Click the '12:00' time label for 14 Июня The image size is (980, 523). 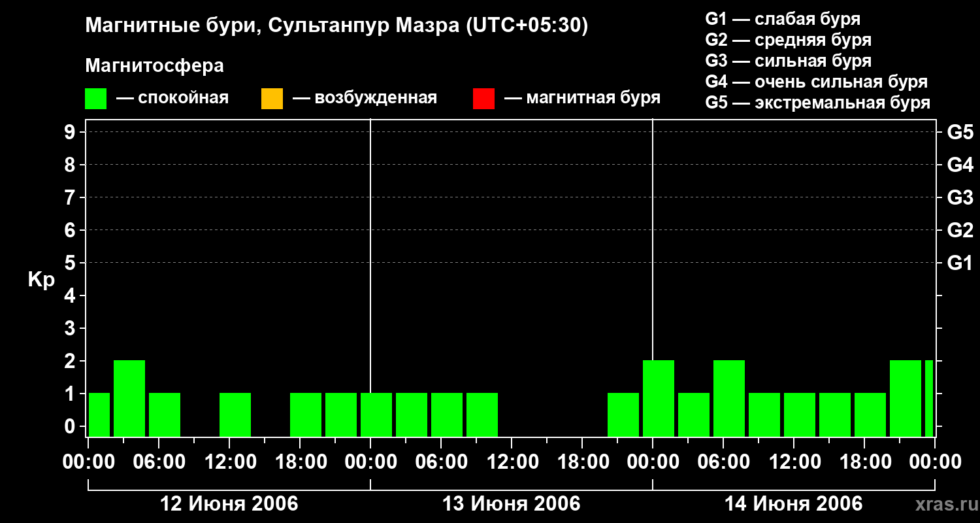tap(794, 462)
